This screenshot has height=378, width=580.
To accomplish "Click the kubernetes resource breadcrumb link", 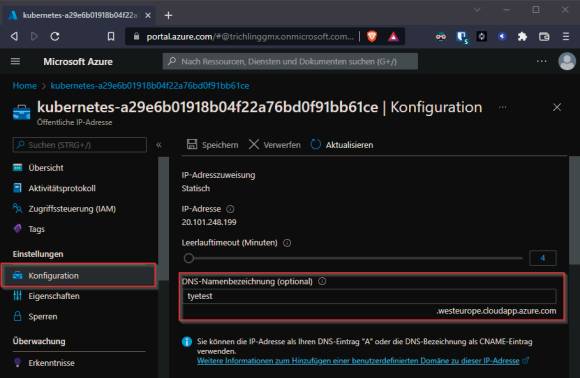I will pos(150,85).
